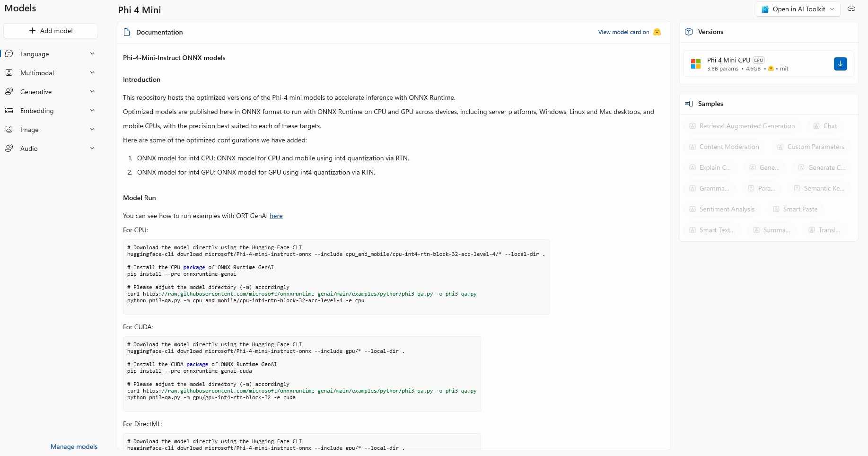Screen dimensions: 868x456
Task: Open the Manage models link
Action: point(74,447)
